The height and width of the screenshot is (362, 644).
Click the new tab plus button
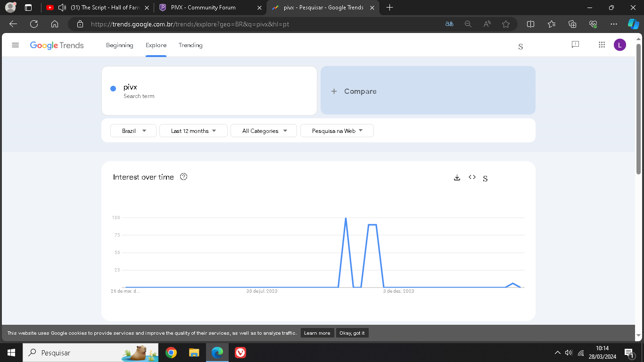(389, 8)
